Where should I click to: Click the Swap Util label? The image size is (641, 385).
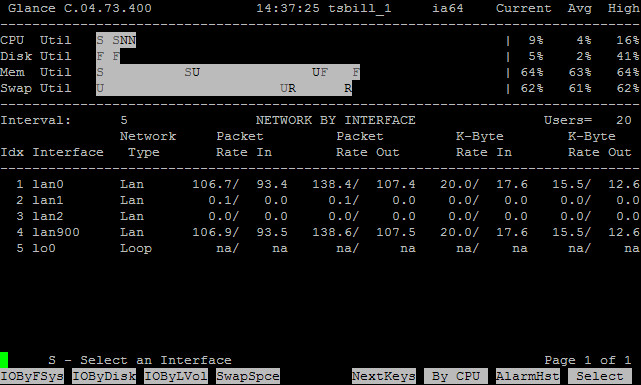(36, 88)
